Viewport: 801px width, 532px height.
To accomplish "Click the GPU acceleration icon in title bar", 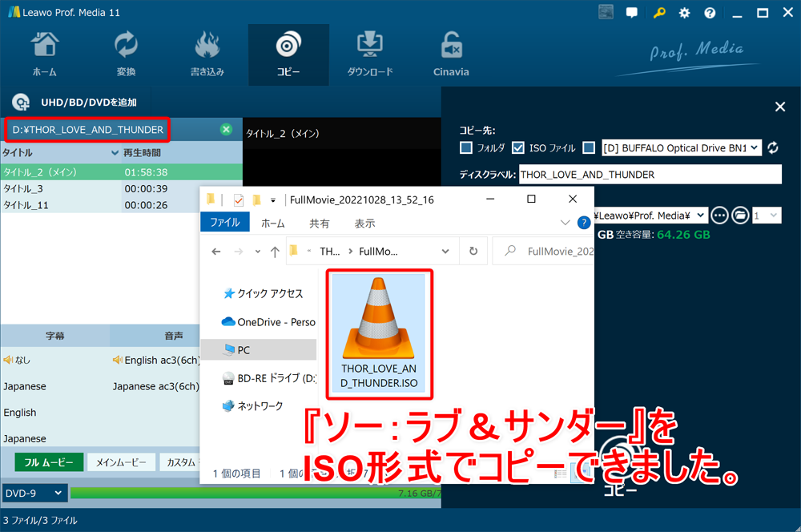I will 606,12.
